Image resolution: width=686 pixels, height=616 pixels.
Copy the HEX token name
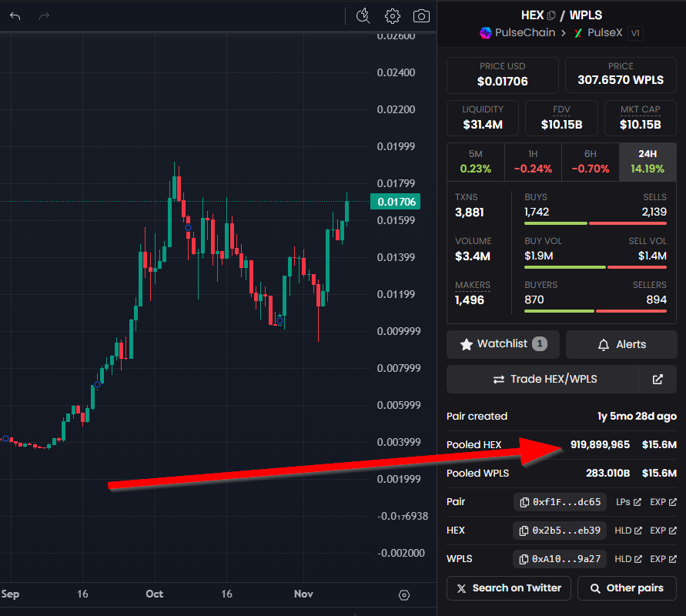tap(551, 15)
